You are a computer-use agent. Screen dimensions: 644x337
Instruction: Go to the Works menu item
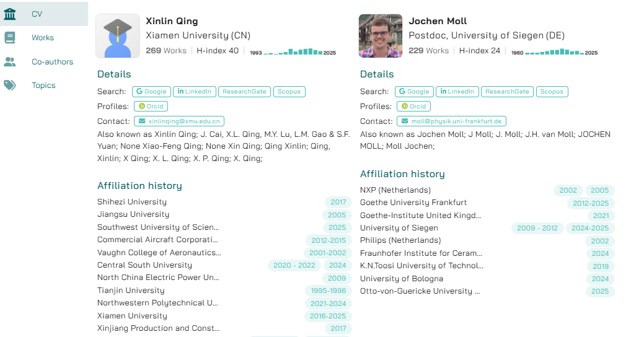[43, 38]
